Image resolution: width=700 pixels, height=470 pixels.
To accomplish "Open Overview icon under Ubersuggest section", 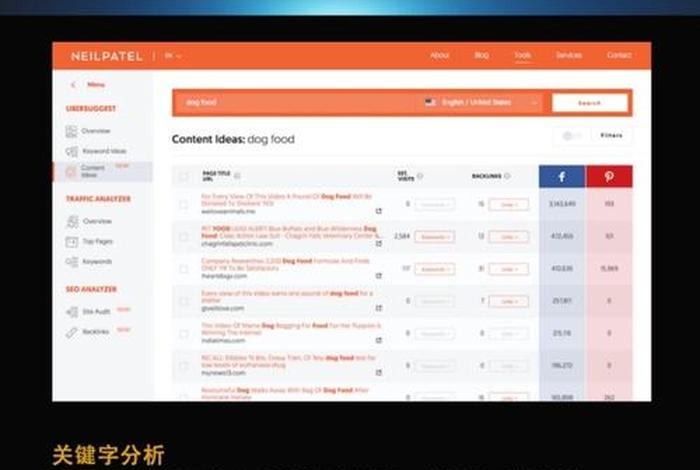I will pyautogui.click(x=71, y=131).
